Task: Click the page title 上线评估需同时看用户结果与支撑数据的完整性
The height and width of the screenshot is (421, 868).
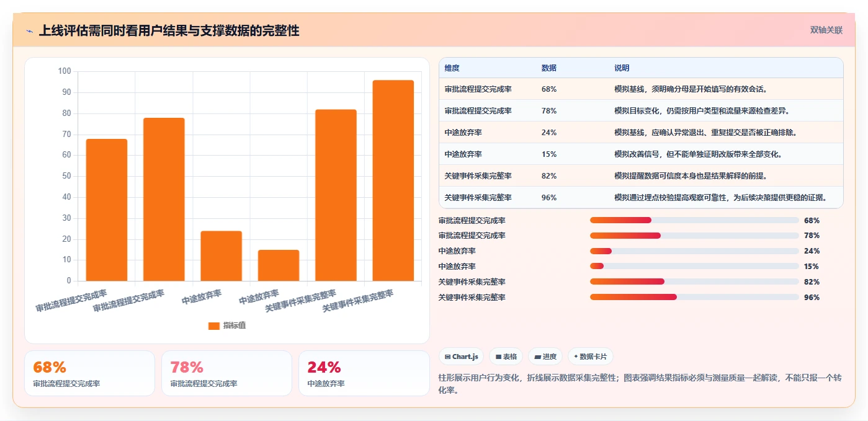Action: coord(169,31)
